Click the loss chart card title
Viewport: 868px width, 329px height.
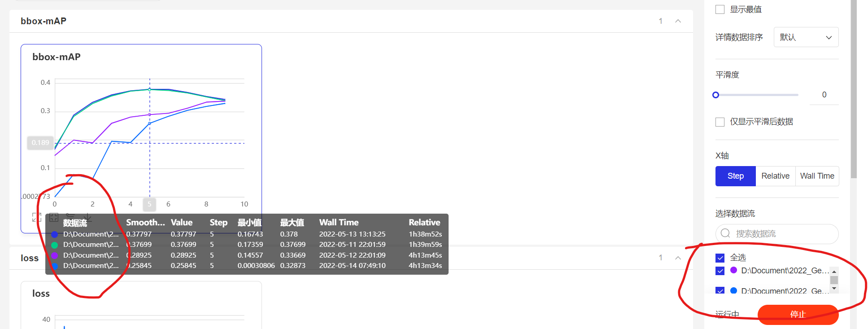pos(41,294)
